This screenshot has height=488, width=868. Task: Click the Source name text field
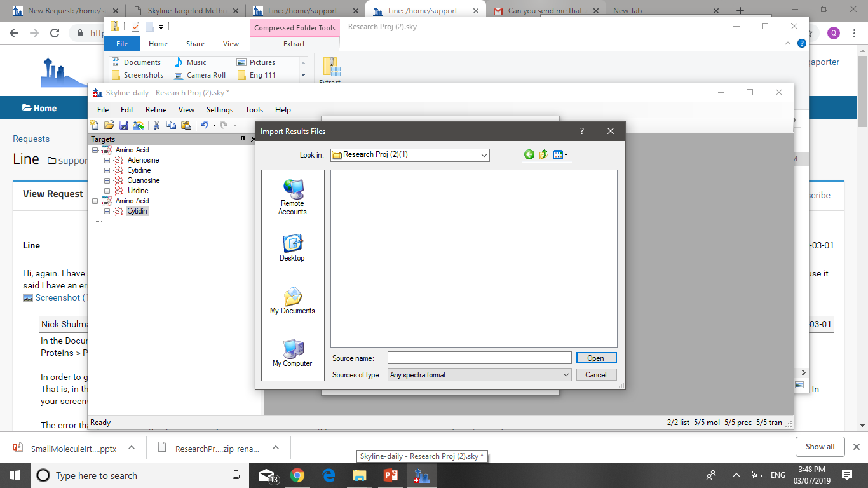pyautogui.click(x=479, y=358)
